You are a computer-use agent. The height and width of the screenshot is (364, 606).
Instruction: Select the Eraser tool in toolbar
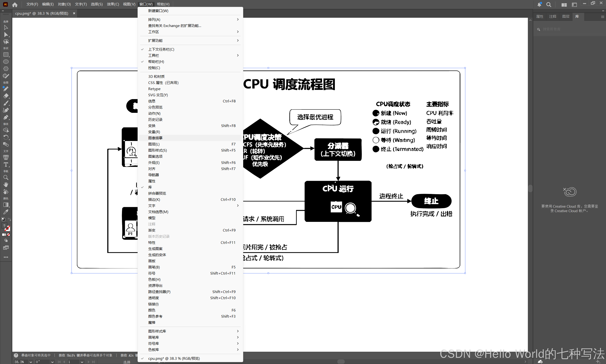6,96
